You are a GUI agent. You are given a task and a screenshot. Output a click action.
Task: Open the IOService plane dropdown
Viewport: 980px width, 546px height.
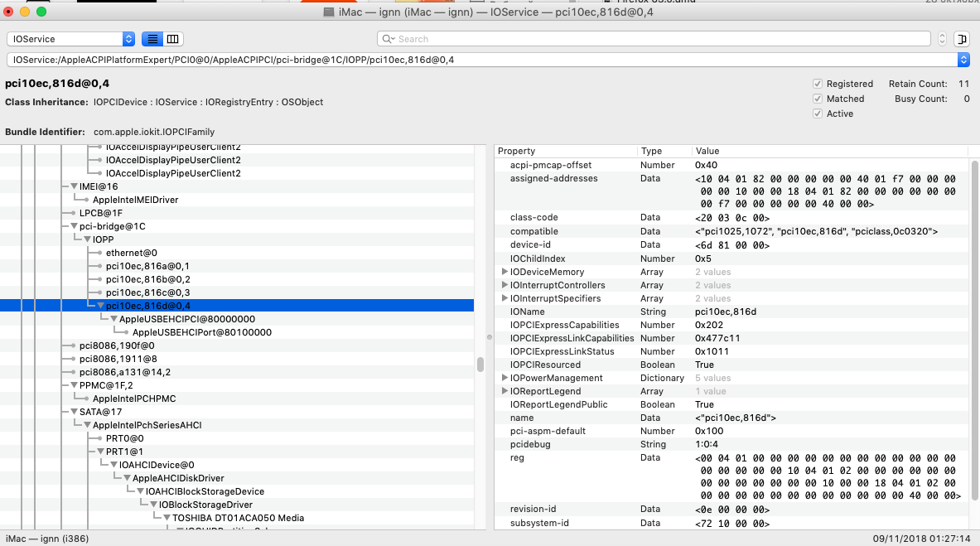[x=70, y=39]
